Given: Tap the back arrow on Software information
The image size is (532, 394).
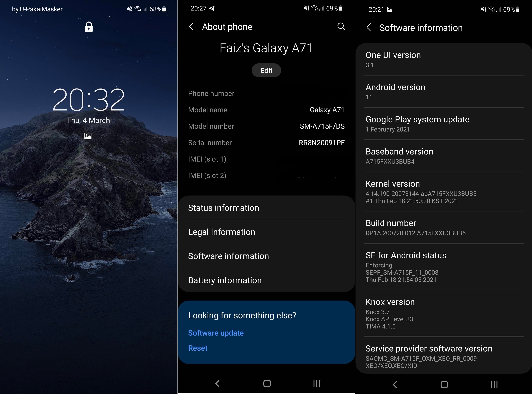Looking at the screenshot, I should pyautogui.click(x=366, y=26).
